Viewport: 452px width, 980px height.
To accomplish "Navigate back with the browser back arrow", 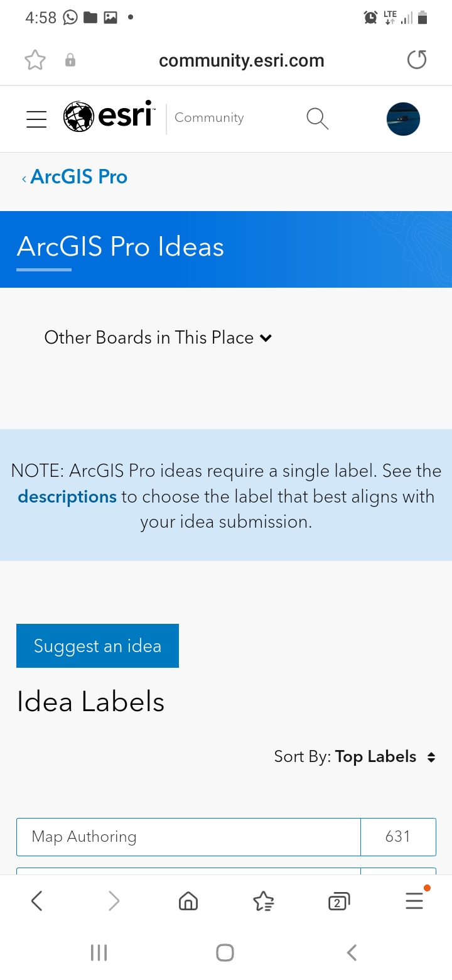I will point(36,901).
